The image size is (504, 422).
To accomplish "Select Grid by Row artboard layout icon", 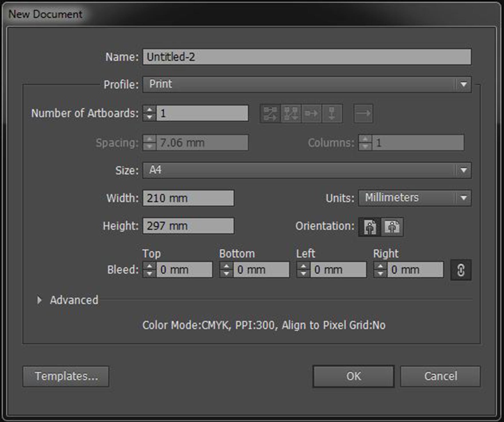I will pos(270,114).
